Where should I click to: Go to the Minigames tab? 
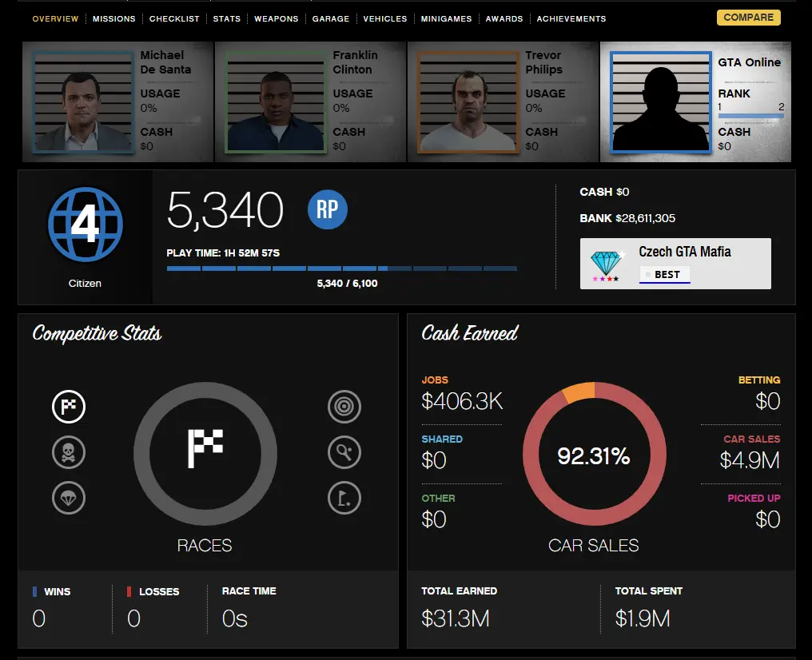point(446,18)
